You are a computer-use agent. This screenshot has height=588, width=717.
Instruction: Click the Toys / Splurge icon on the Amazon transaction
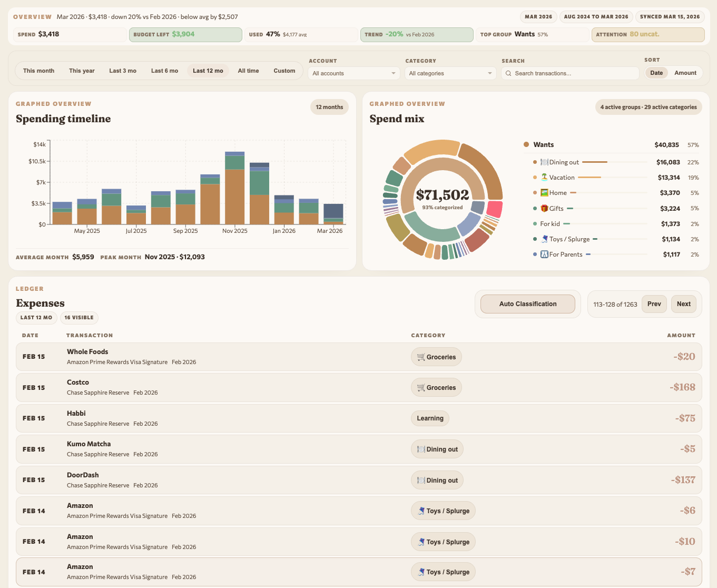tap(422, 510)
